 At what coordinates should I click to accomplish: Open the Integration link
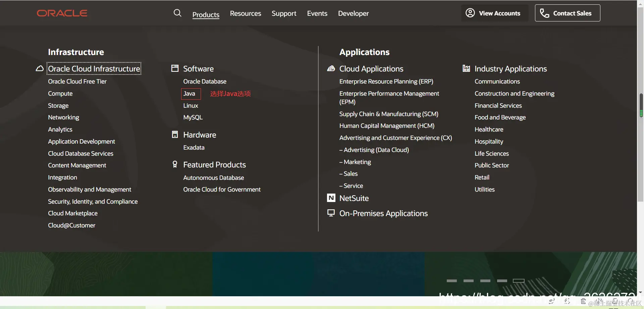62,177
